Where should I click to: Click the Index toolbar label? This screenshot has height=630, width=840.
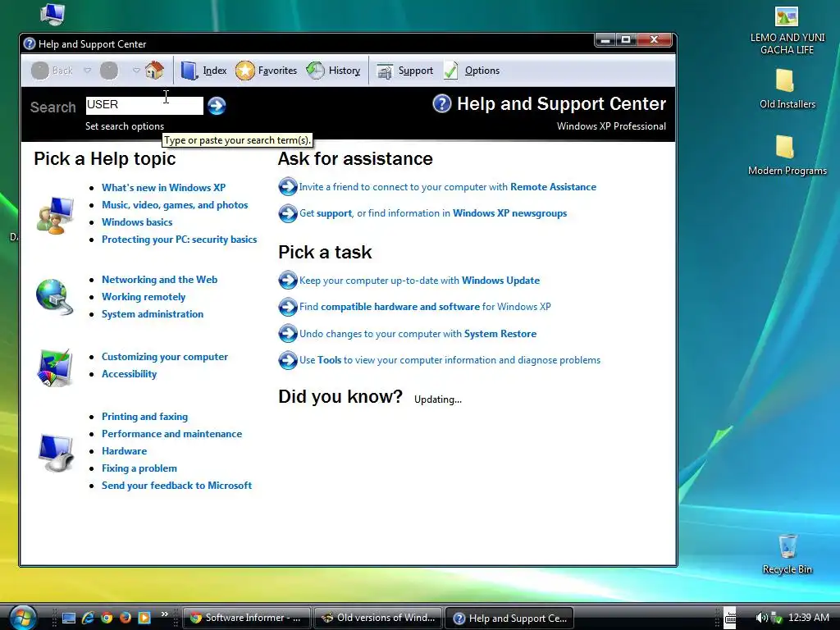(x=214, y=71)
